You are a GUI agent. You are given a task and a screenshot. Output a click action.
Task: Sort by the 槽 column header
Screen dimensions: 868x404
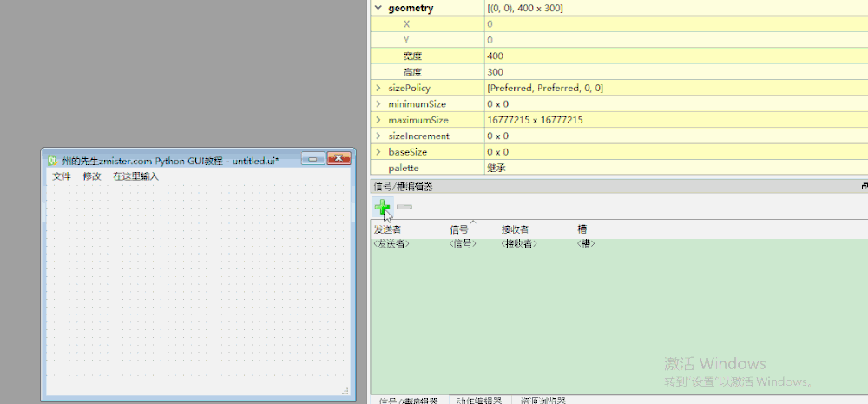tap(582, 229)
